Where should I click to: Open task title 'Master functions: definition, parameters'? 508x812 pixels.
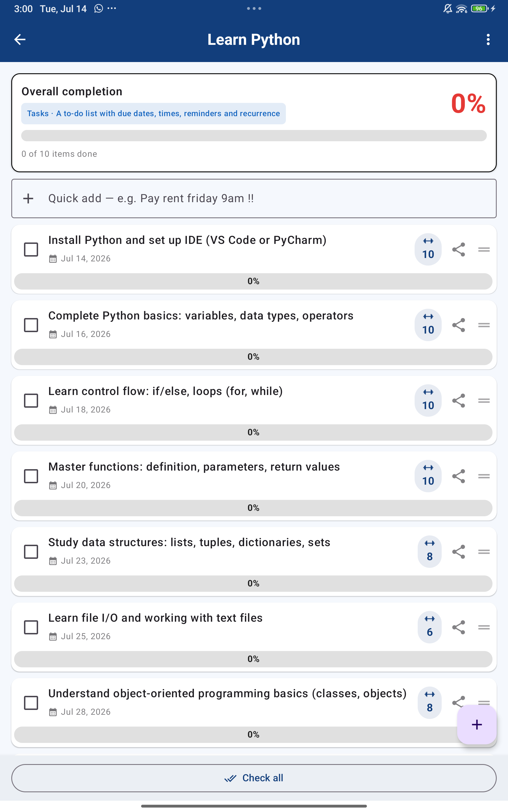(x=194, y=467)
